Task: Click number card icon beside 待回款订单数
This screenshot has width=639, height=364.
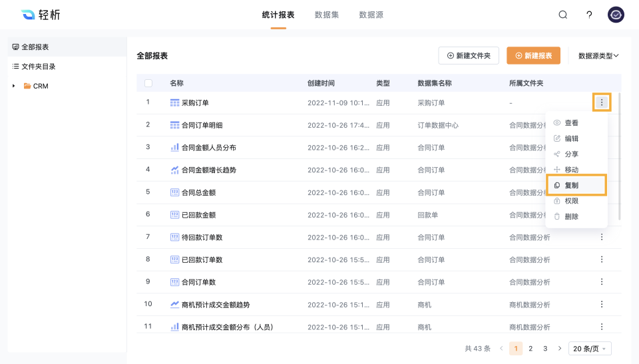Action: point(174,237)
